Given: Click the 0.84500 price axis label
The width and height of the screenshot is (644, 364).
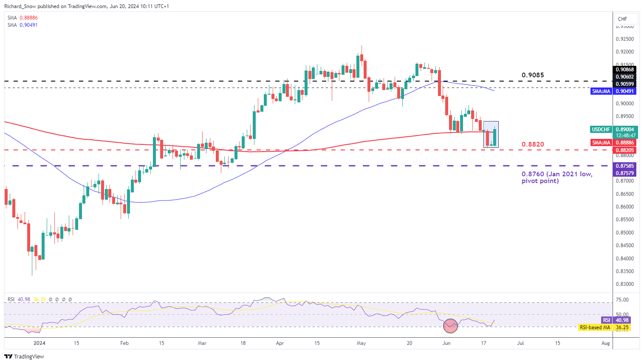Looking at the screenshot, I should click(x=625, y=245).
